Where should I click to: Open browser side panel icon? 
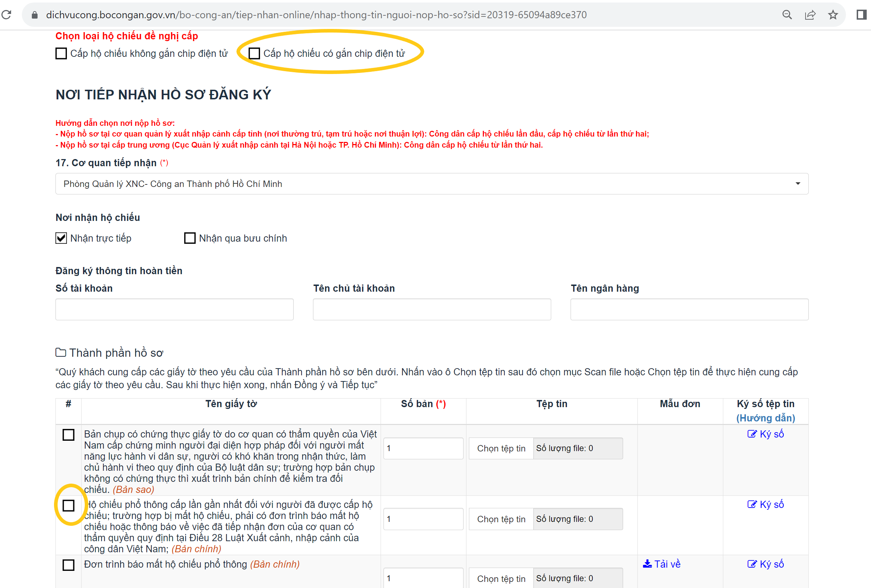click(x=861, y=15)
